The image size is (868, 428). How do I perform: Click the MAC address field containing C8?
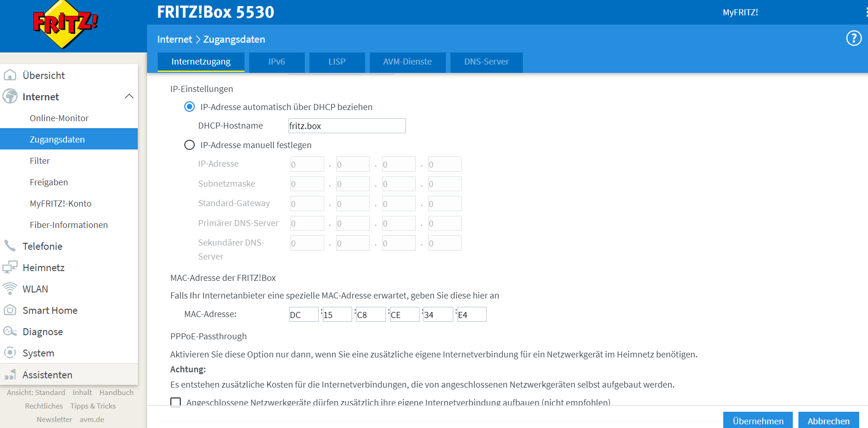pyautogui.click(x=371, y=314)
